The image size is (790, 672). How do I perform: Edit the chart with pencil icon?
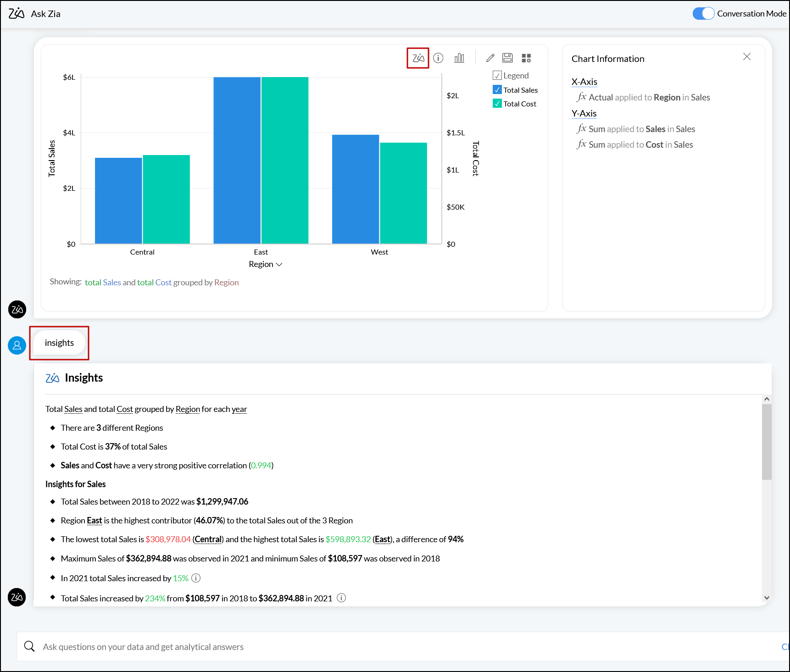click(490, 58)
